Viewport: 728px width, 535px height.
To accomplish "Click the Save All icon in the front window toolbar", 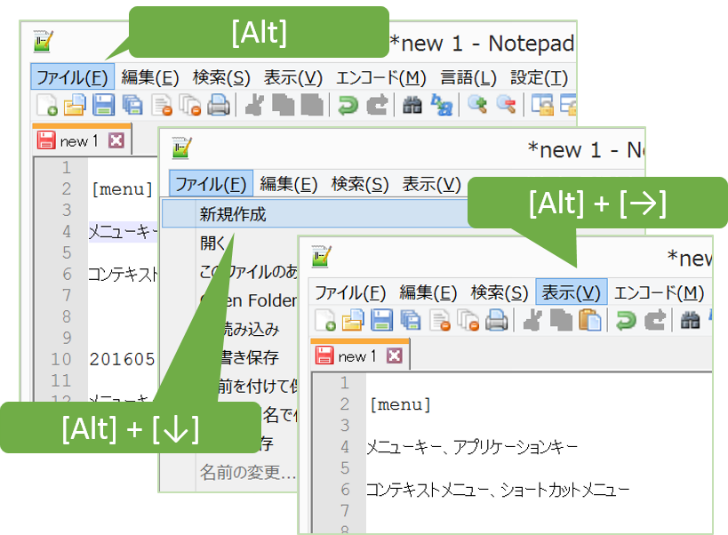I will pyautogui.click(x=410, y=320).
